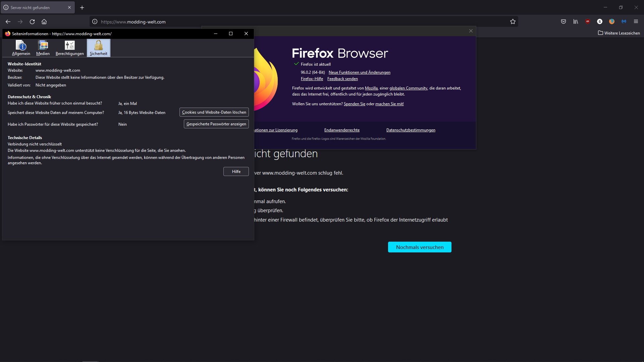
Task: Click Gespeicherte Passwörter anzeigen button
Action: pos(216,124)
